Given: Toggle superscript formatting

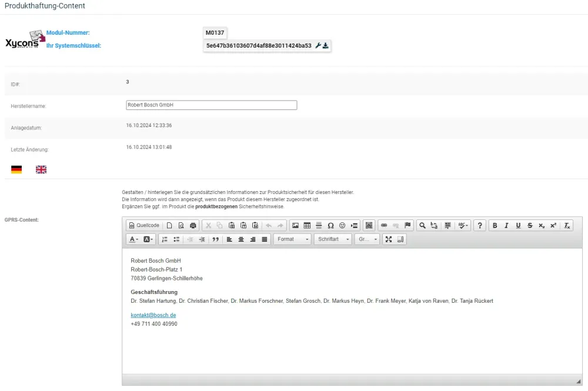Looking at the screenshot, I should coord(553,225).
